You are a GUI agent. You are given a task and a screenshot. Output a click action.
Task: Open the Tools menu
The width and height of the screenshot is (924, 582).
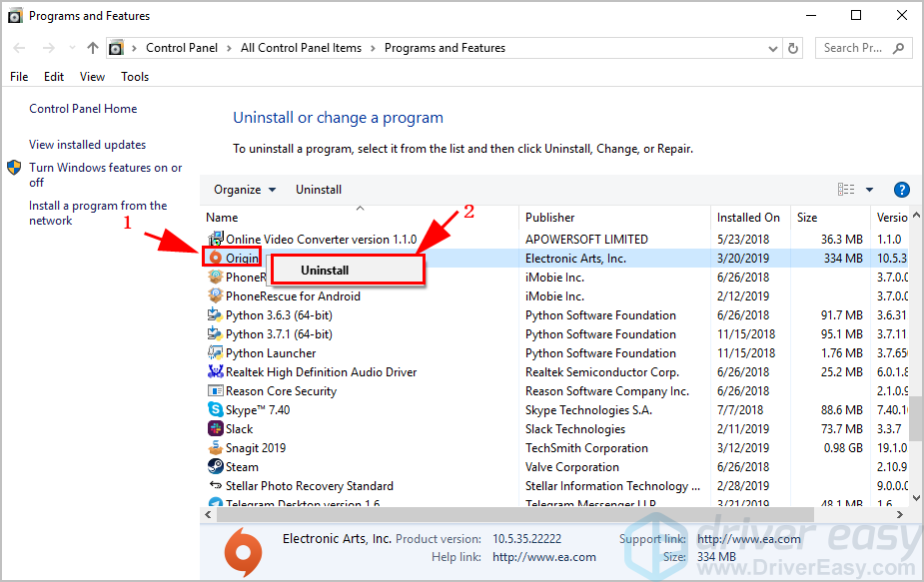[x=135, y=77]
